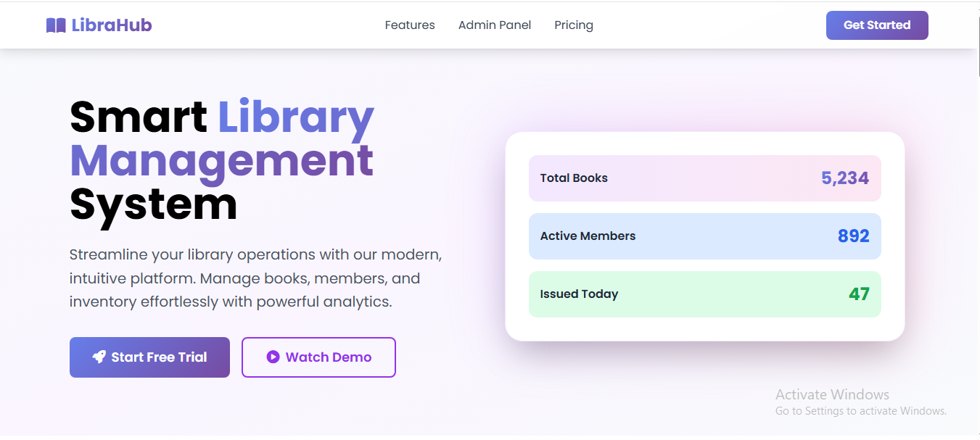Click the Smart Library Management System heading
The width and height of the screenshot is (980, 440).
click(222, 161)
